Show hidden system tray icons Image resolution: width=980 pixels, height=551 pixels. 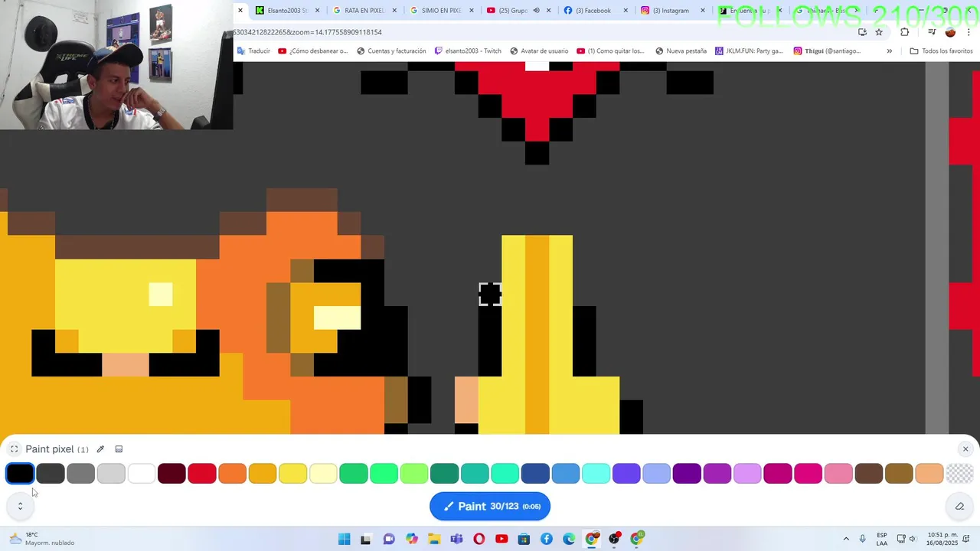coord(846,540)
